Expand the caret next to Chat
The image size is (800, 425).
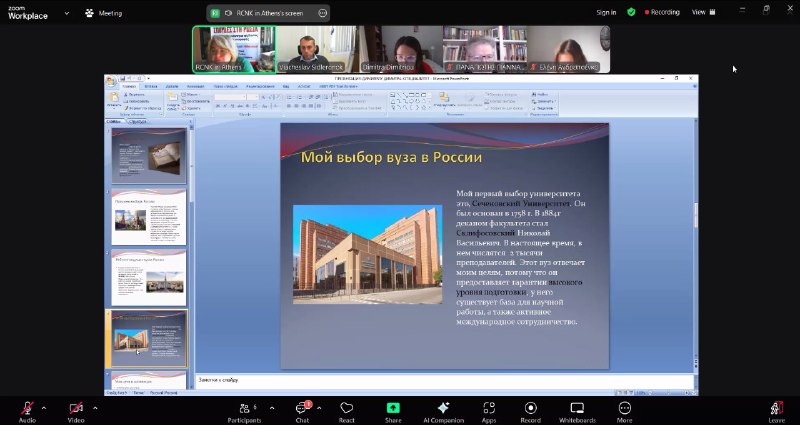(x=319, y=408)
